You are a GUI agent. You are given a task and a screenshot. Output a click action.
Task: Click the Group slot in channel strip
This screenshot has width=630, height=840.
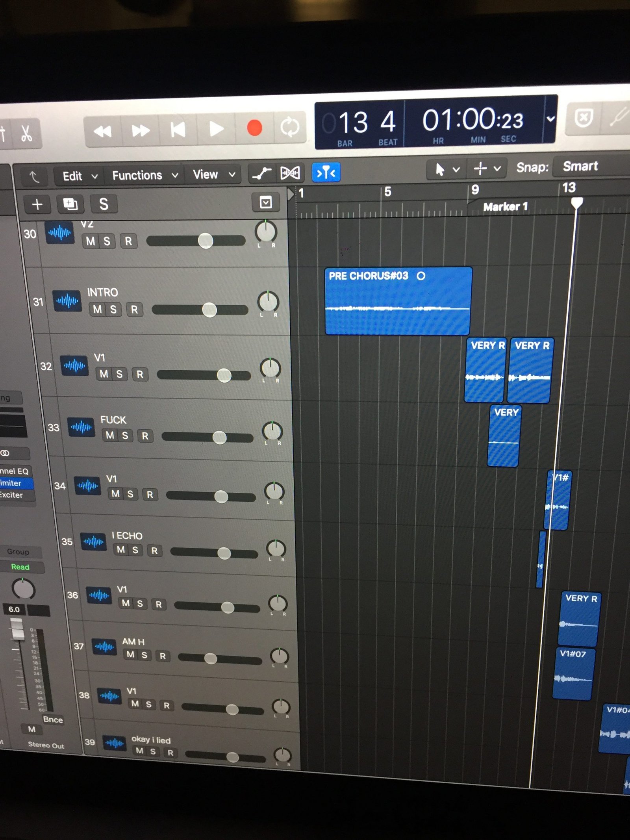(18, 552)
